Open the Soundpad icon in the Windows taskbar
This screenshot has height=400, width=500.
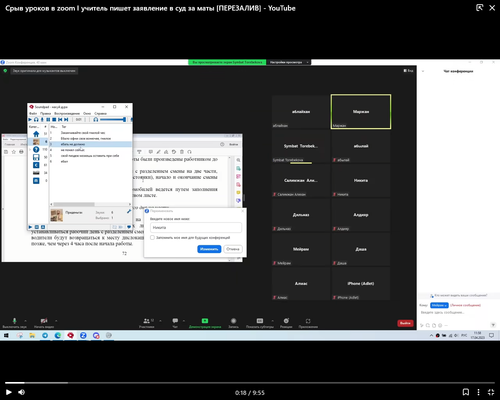point(70,335)
